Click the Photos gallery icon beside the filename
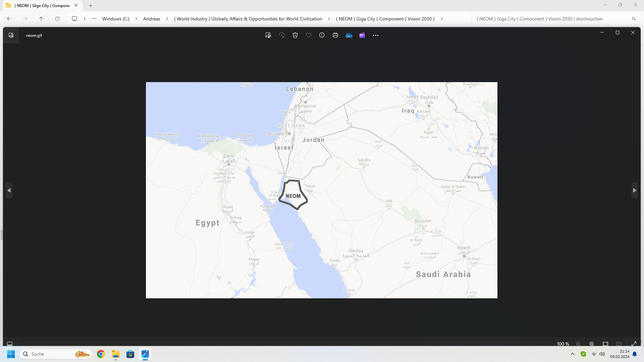 (x=11, y=35)
